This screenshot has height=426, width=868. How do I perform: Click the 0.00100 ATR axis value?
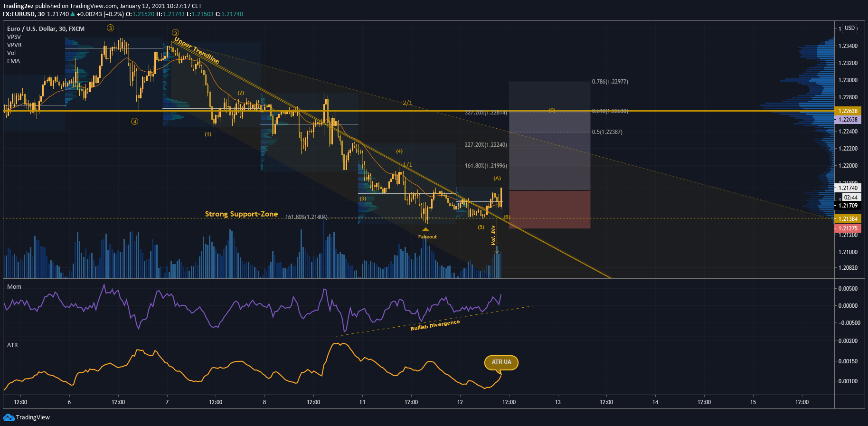(x=848, y=381)
